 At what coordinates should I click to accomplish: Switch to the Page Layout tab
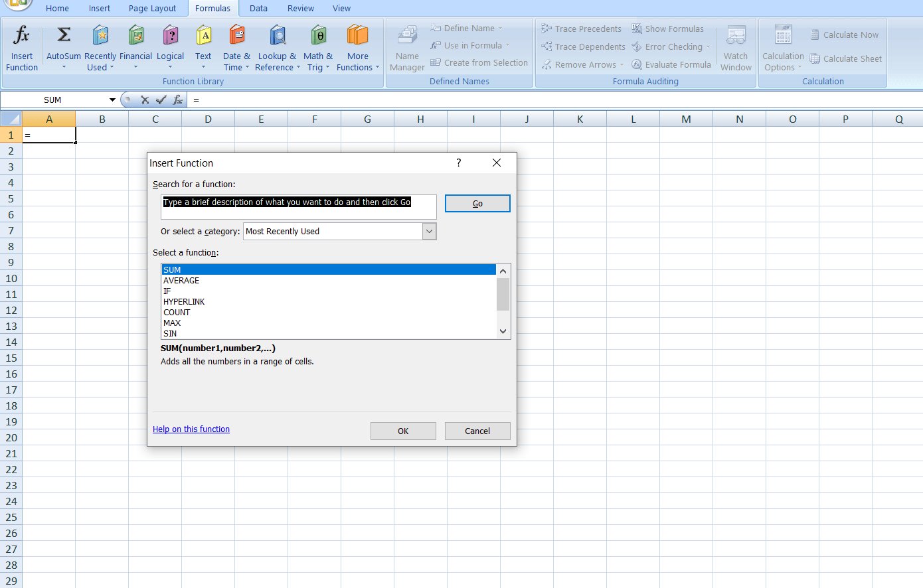[x=152, y=8]
